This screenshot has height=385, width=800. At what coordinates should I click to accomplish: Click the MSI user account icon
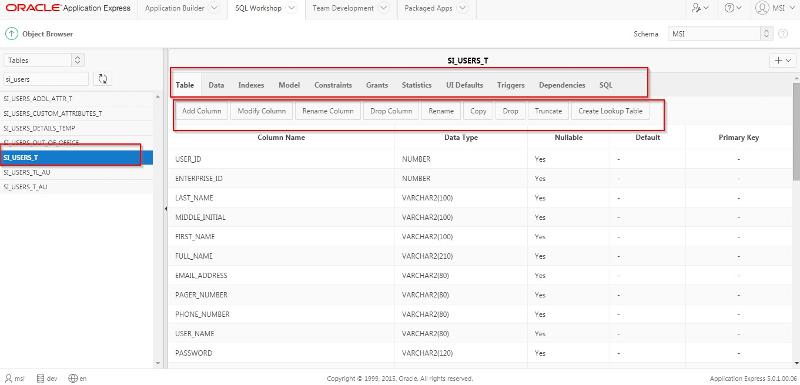pos(761,8)
